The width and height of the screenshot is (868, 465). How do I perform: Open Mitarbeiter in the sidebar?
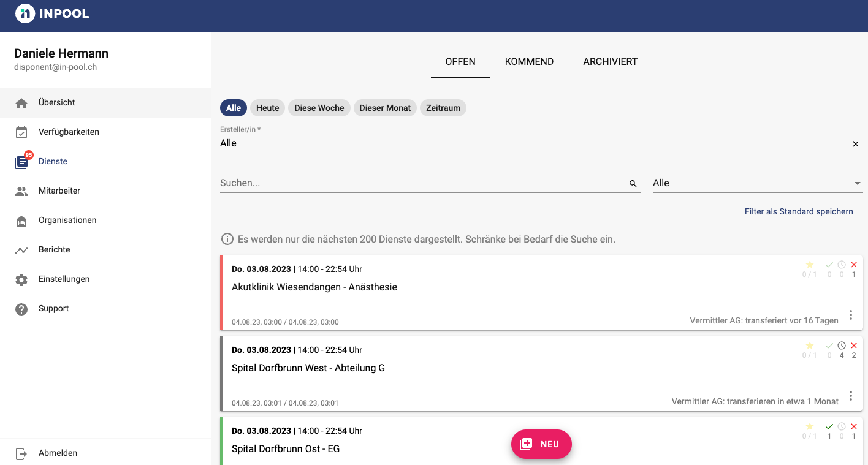pos(105,191)
